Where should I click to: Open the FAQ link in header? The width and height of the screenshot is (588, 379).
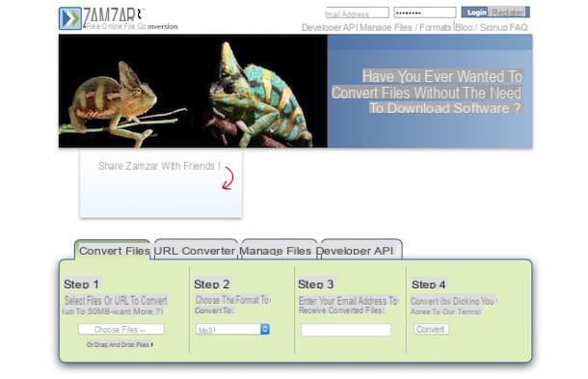(x=519, y=27)
